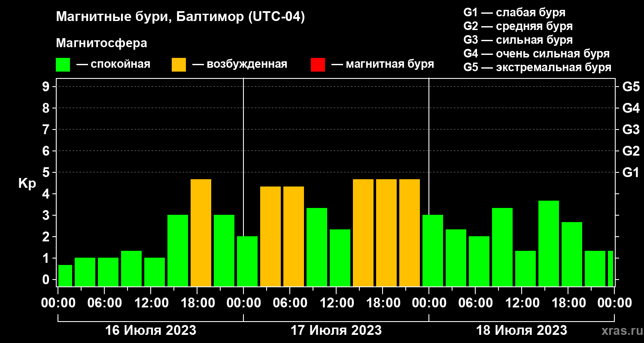This screenshot has width=644, height=343.
Task: Click the 'G1' mark on the right axis
Action: (x=631, y=173)
